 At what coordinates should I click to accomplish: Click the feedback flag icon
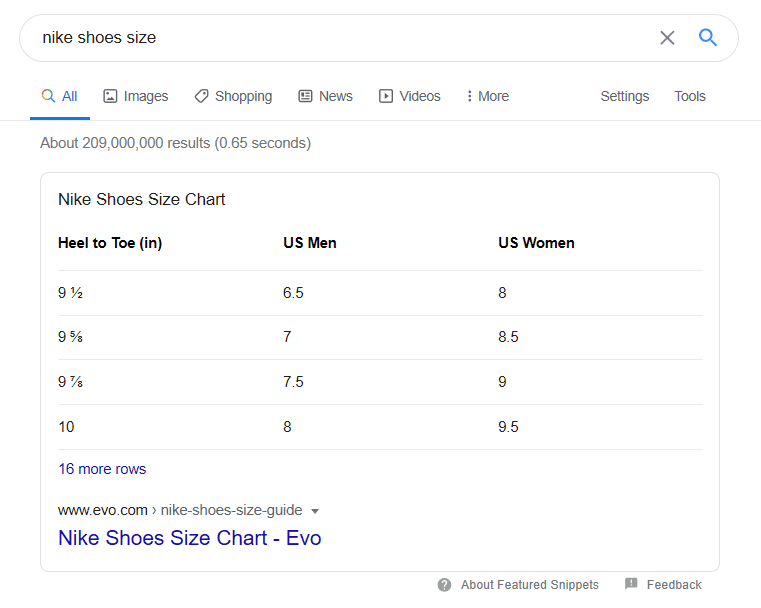[631, 584]
